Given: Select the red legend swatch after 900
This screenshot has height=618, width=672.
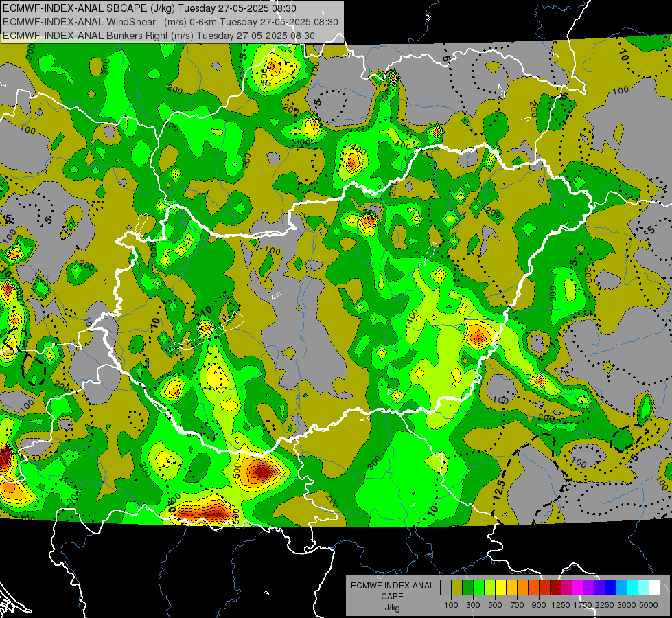Looking at the screenshot, I should click(x=545, y=588).
